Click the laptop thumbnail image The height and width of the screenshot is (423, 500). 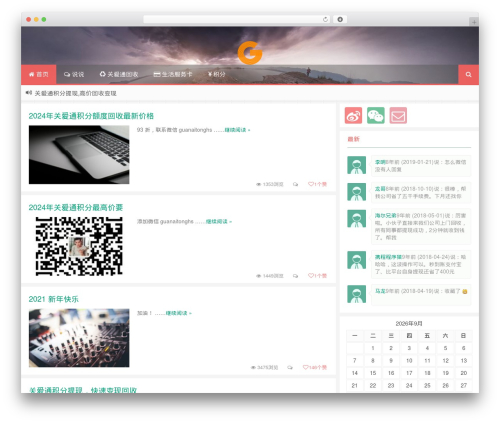pos(79,155)
